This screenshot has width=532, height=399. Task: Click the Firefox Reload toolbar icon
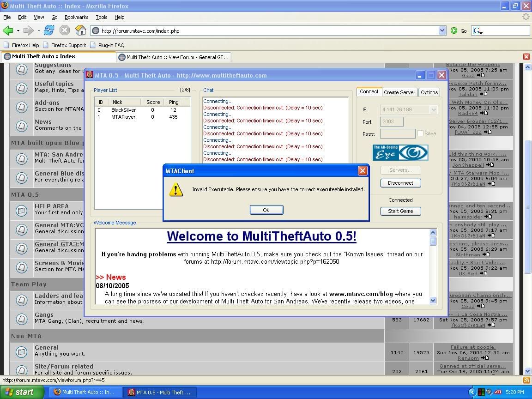(x=49, y=30)
